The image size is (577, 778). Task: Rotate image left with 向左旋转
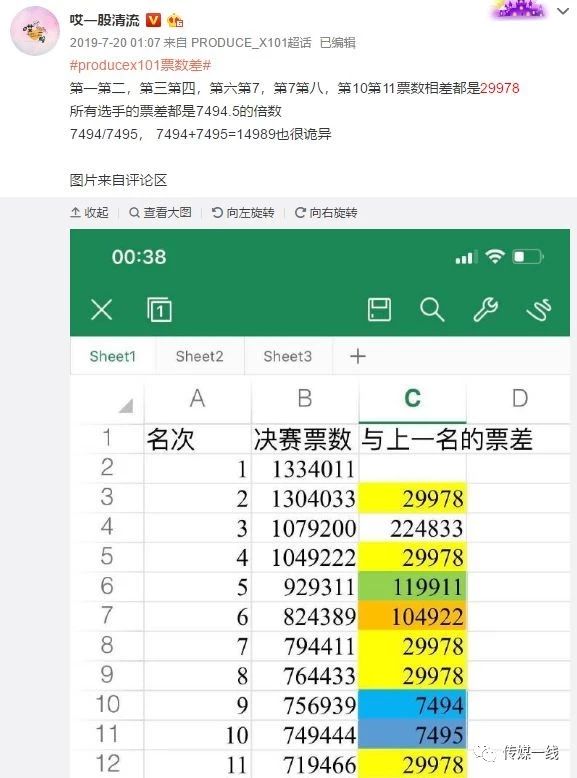click(243, 212)
